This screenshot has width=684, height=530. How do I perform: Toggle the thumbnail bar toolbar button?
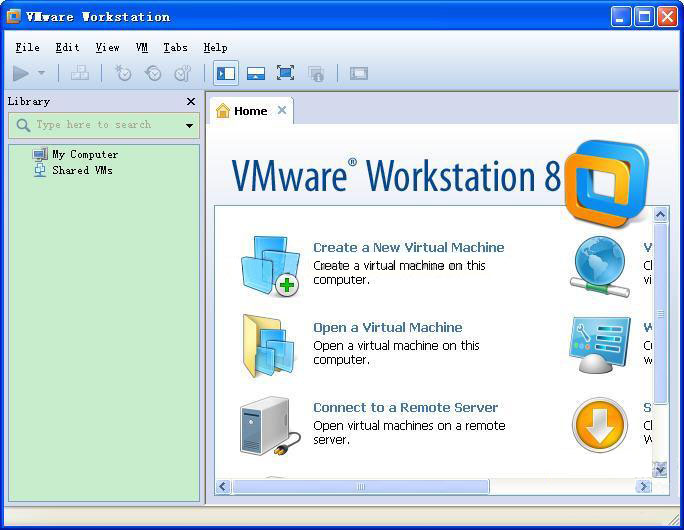tap(256, 73)
